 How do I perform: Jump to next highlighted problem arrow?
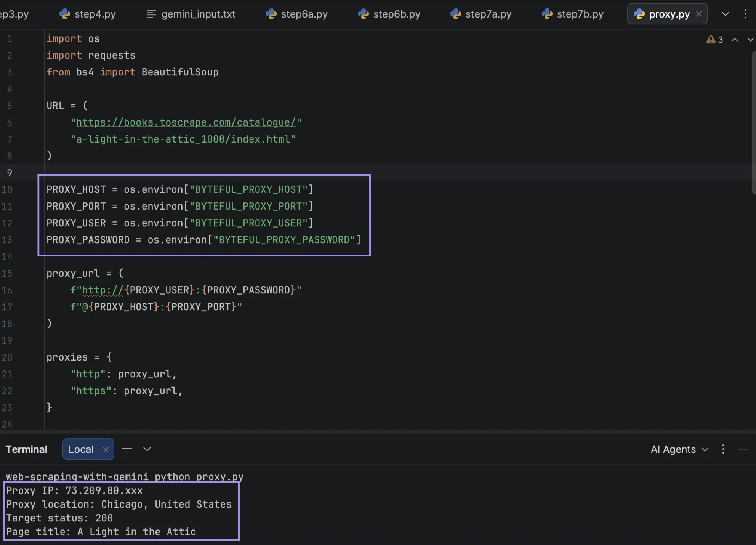point(750,40)
